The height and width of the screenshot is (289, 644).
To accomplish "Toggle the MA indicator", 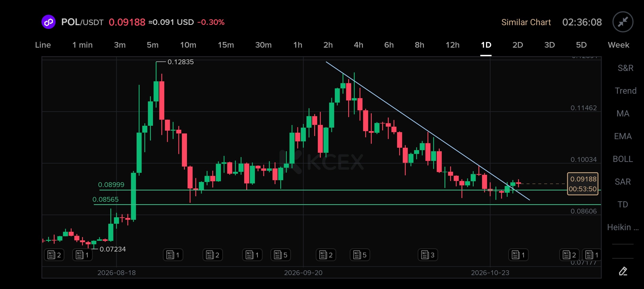I will click(623, 113).
